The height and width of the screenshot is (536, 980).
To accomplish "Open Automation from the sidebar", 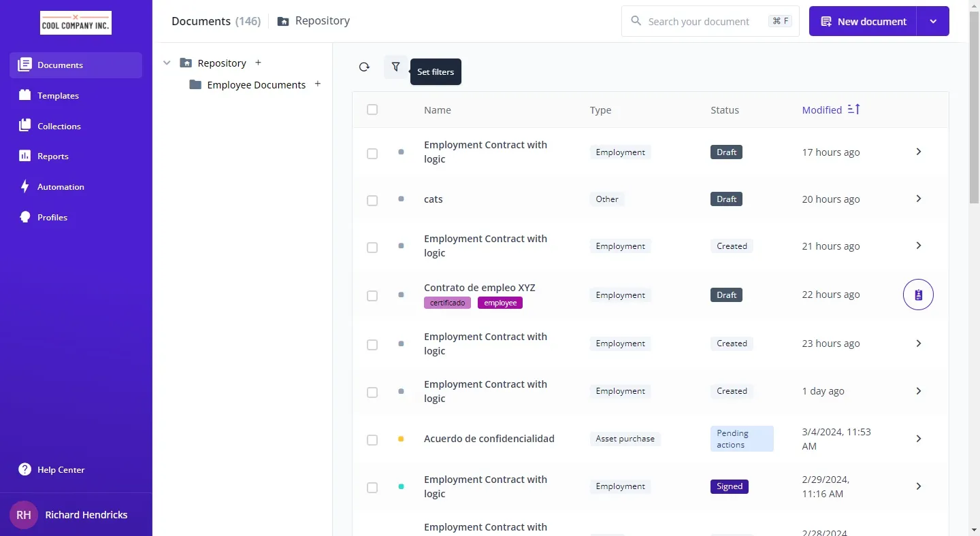I will tap(61, 186).
